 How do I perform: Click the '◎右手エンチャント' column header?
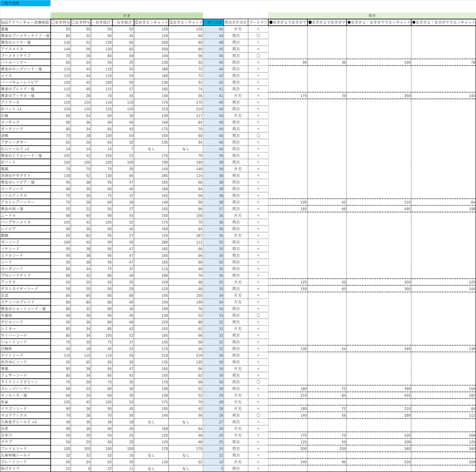pyautogui.click(x=152, y=22)
